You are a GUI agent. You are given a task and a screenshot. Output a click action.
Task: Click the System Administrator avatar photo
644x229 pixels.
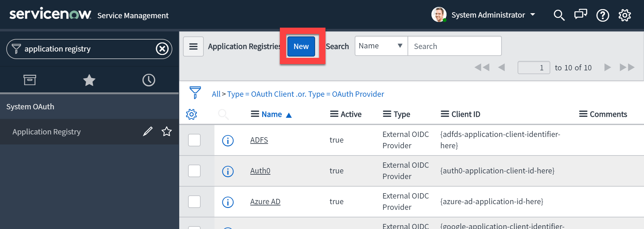[x=439, y=14]
